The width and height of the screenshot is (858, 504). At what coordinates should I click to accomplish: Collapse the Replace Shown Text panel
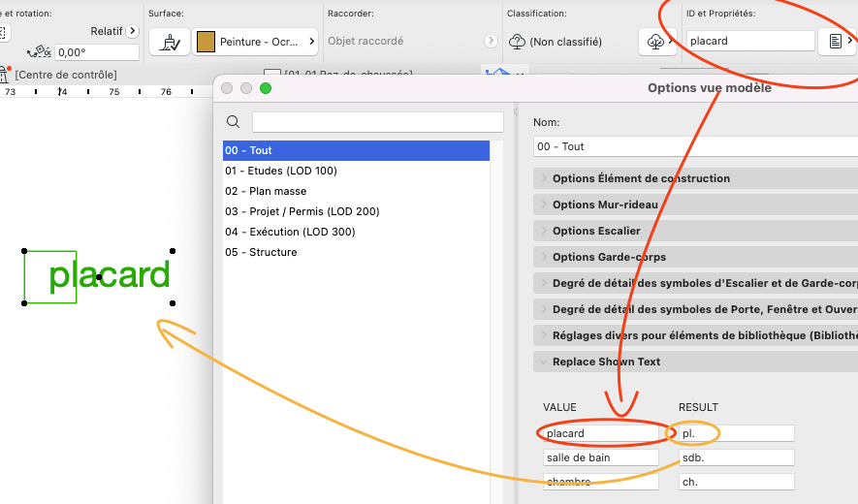pos(695,362)
